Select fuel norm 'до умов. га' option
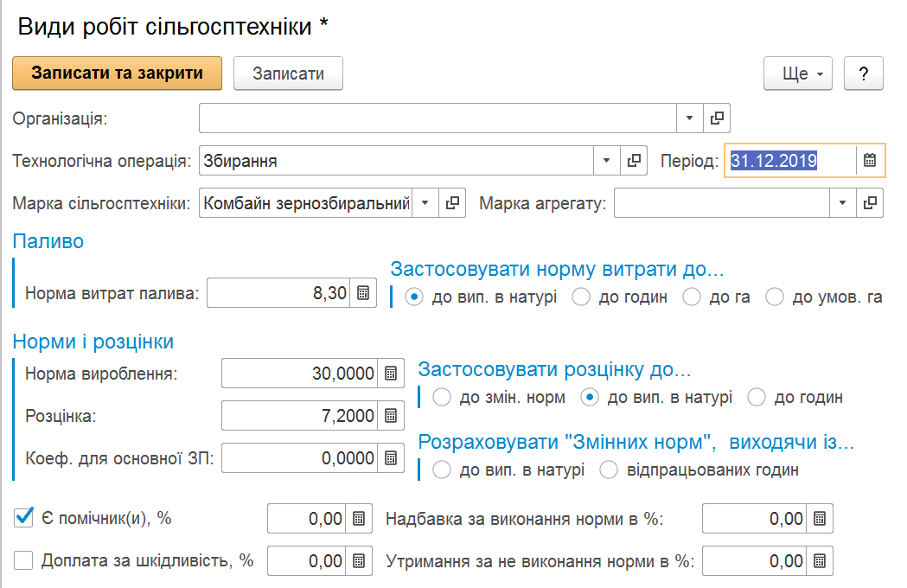This screenshot has height=588, width=907. coord(775,297)
